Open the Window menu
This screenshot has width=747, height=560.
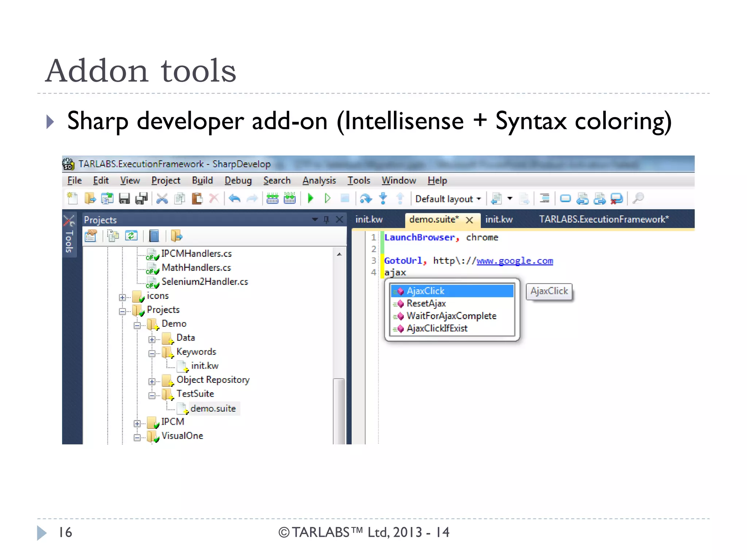(399, 180)
